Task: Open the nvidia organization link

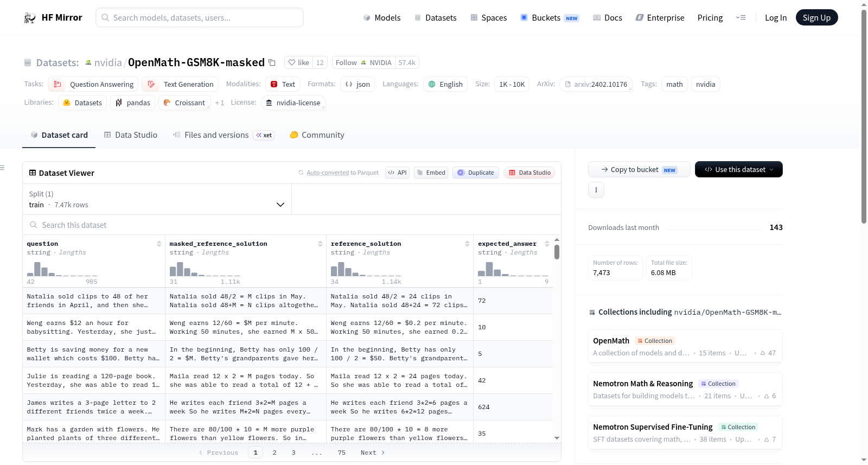Action: (108, 63)
